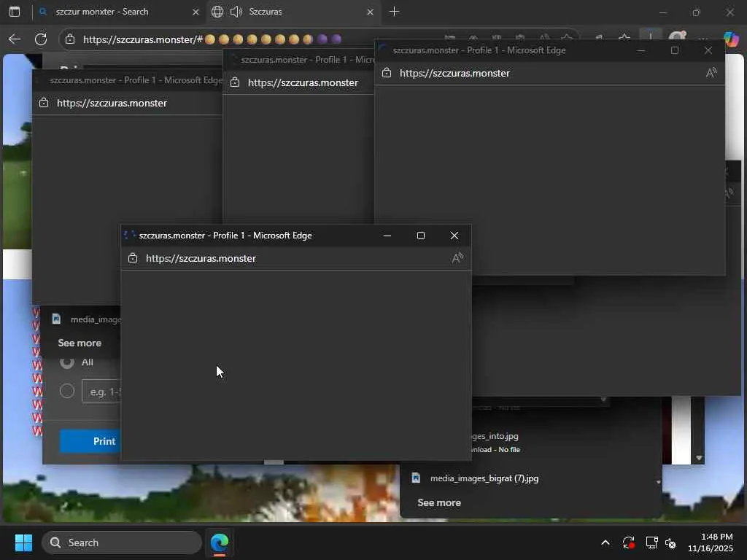Click lock icon in top-right popup window
The height and width of the screenshot is (560, 747).
click(387, 73)
